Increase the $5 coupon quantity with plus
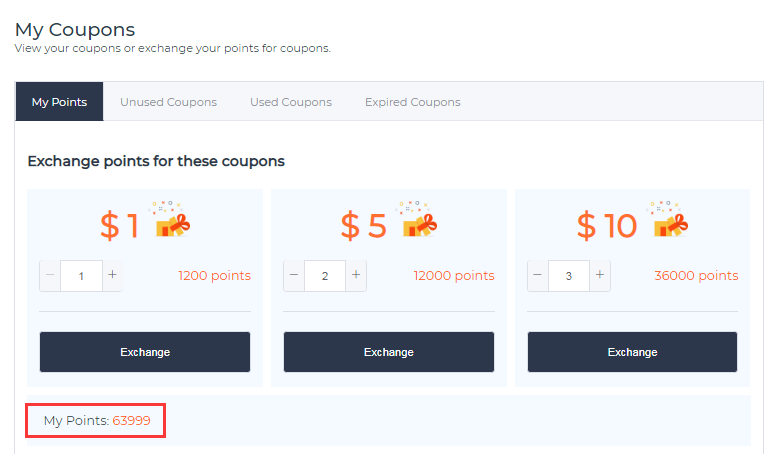 [x=356, y=275]
